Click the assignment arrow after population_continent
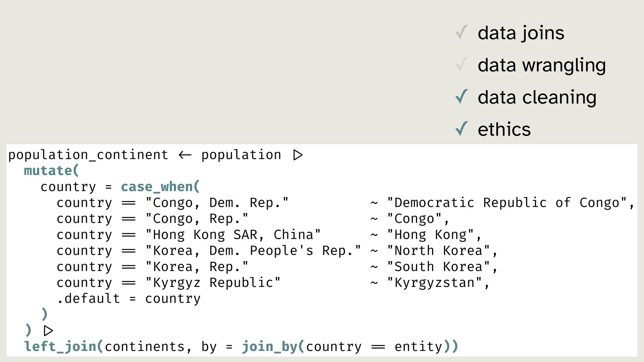The image size is (644, 362). 185,155
